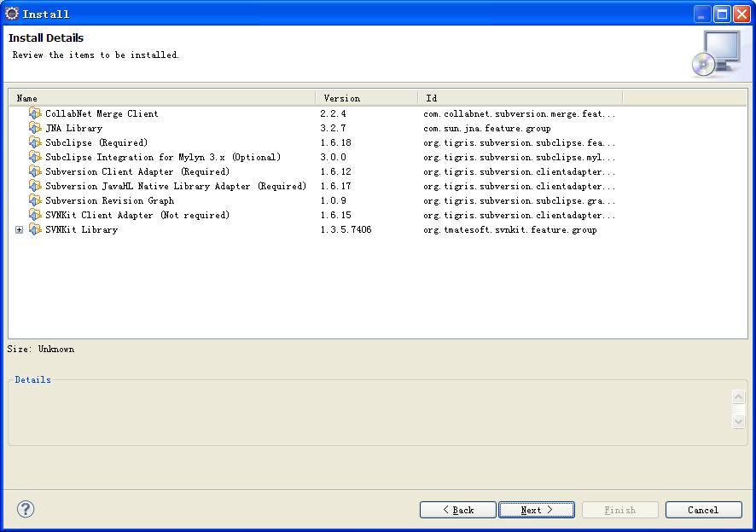This screenshot has height=532, width=756.
Task: Click the subclipse.gra... id cell
Action: (520, 200)
